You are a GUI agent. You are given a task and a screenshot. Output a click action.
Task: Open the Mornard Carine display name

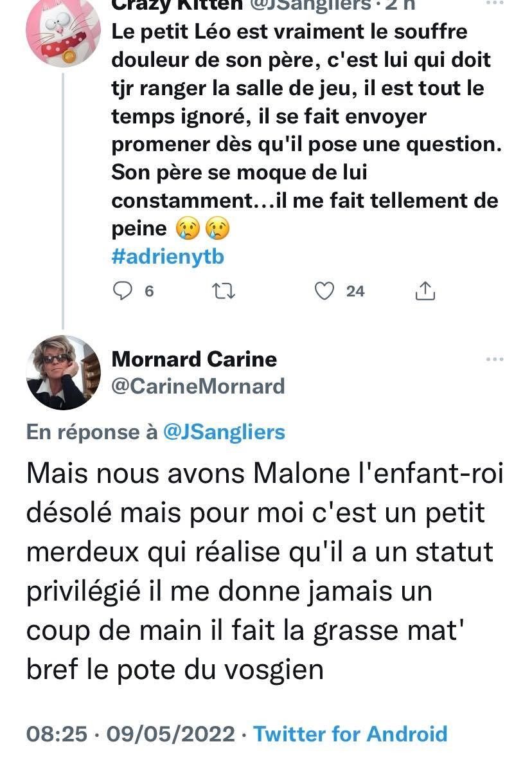194,359
